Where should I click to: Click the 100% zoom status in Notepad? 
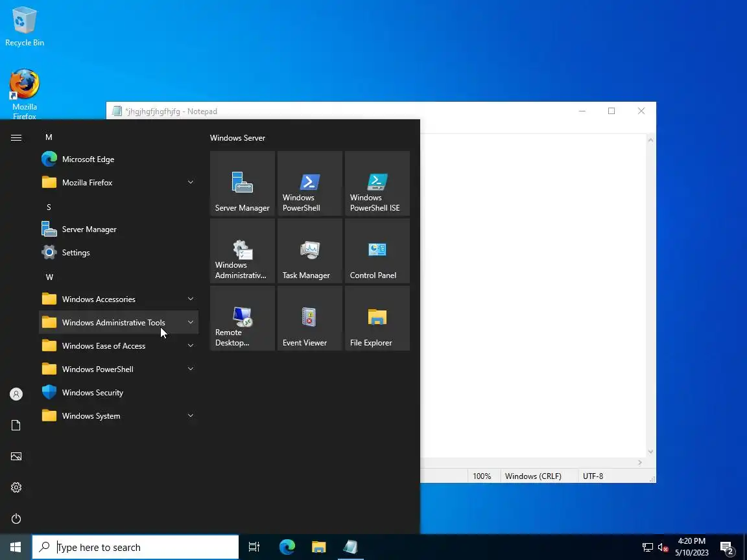482,476
